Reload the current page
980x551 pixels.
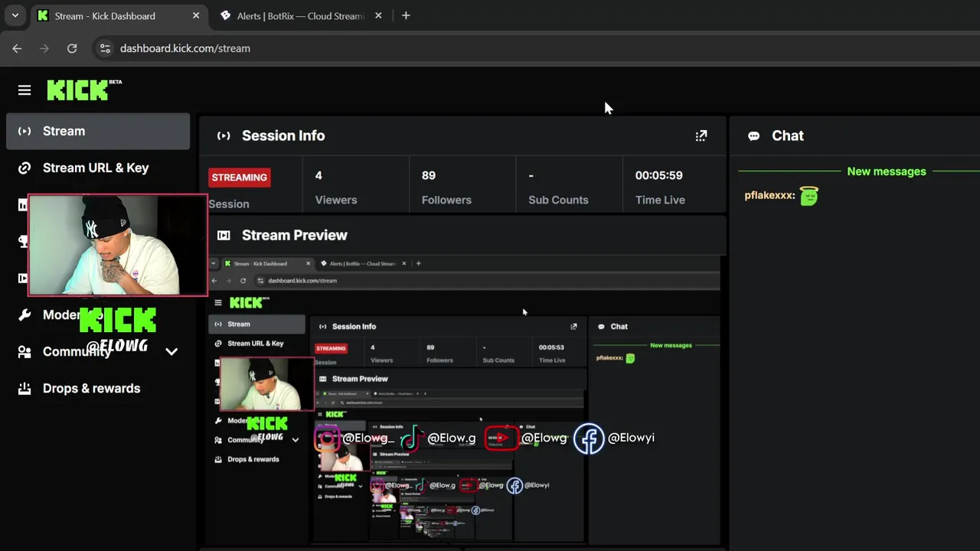pos(72,48)
